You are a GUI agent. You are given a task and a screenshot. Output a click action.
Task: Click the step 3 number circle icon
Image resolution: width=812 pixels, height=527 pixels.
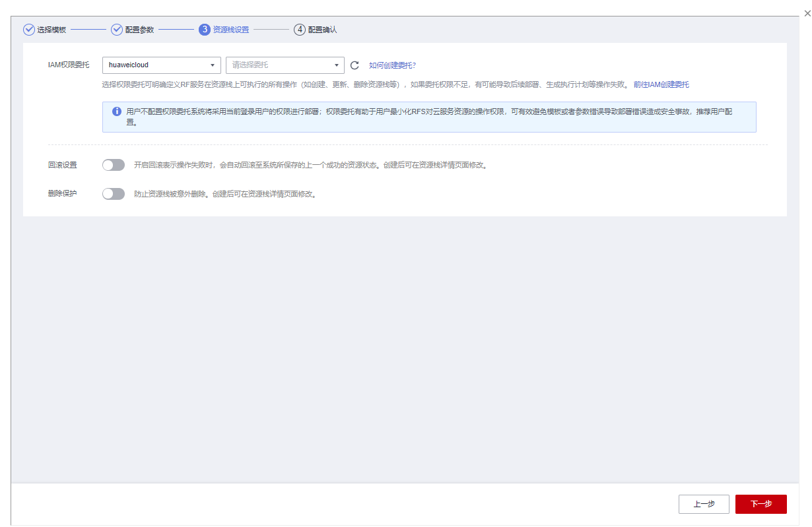point(205,30)
